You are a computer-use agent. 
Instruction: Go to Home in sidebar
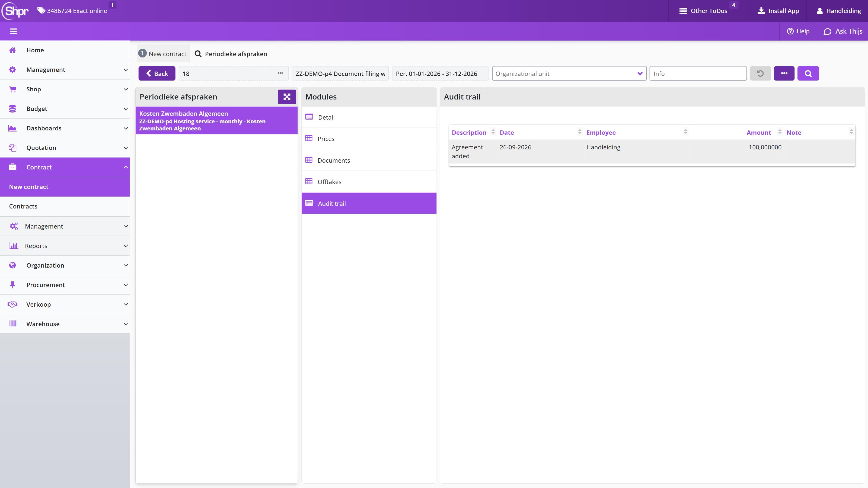click(x=65, y=50)
